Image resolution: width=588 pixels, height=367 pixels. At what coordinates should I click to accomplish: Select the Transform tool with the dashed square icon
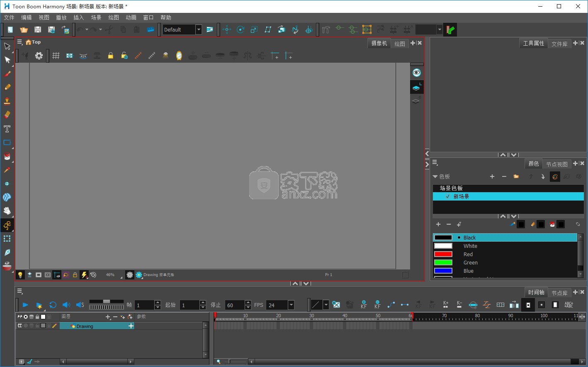7,238
